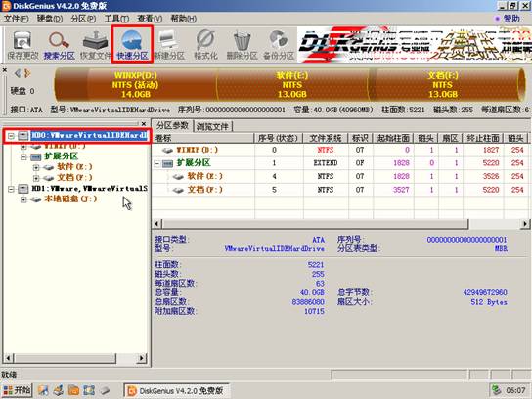The width and height of the screenshot is (532, 399).
Task: Open the 查看 (View) menu
Action: point(150,19)
